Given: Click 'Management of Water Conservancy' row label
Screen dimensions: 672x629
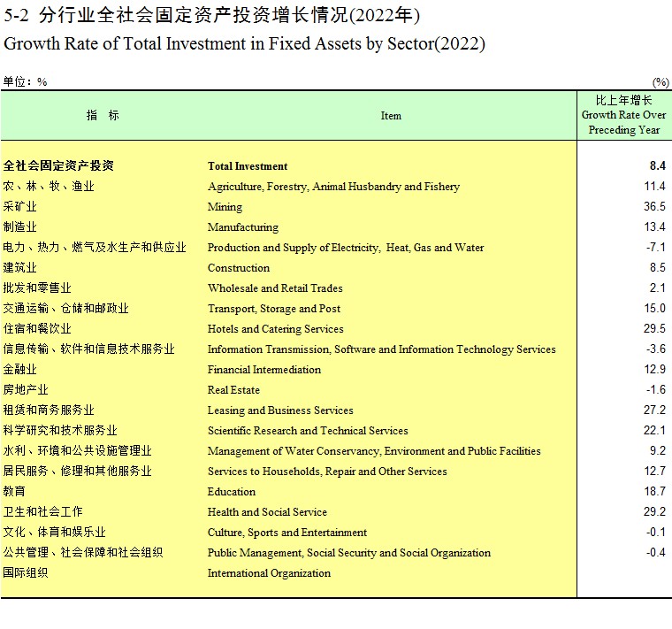Looking at the screenshot, I should pyautogui.click(x=374, y=451).
